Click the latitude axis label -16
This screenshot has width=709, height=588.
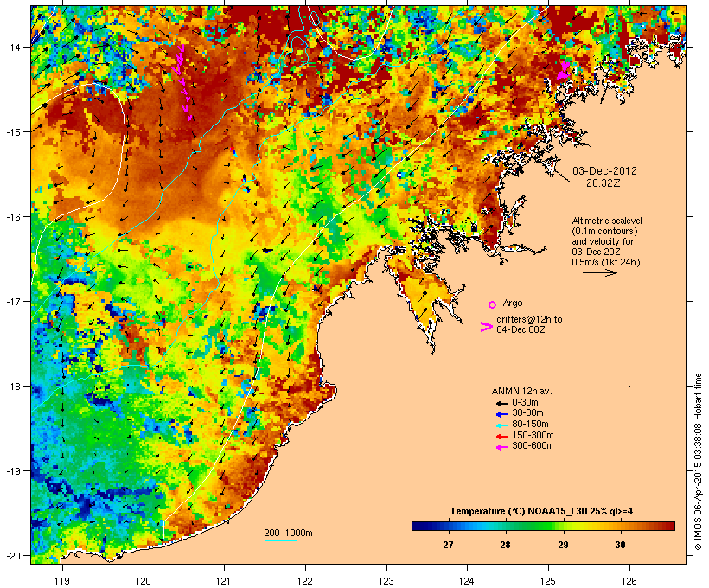pyautogui.click(x=12, y=217)
